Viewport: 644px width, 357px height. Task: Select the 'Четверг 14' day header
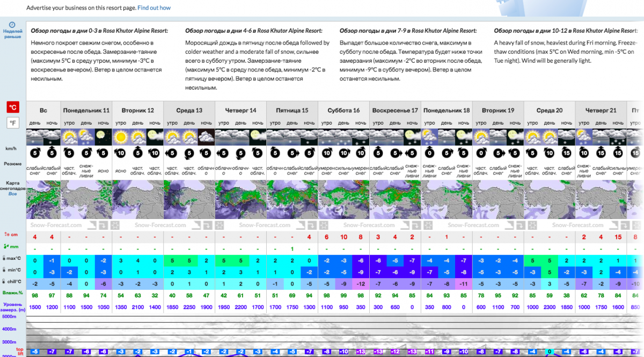click(241, 111)
